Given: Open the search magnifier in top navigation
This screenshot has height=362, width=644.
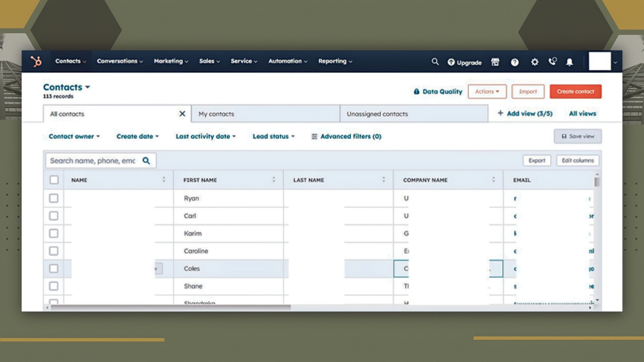Looking at the screenshot, I should pos(435,62).
